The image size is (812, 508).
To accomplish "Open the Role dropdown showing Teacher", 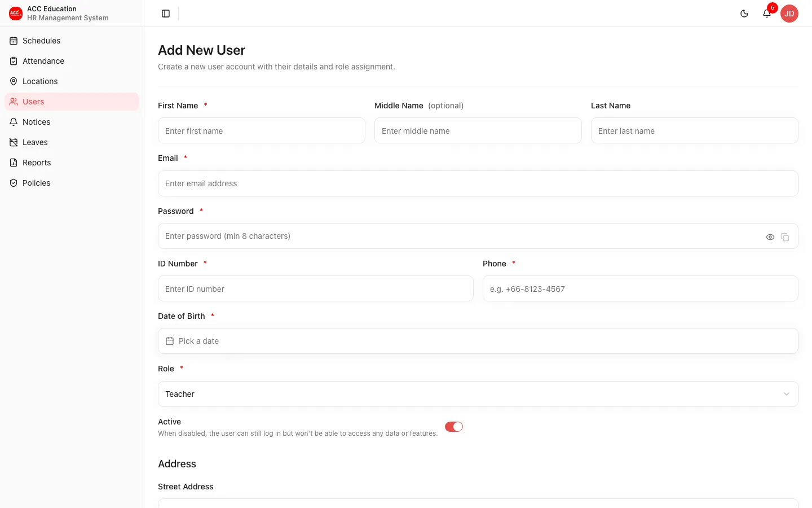I will (478, 394).
